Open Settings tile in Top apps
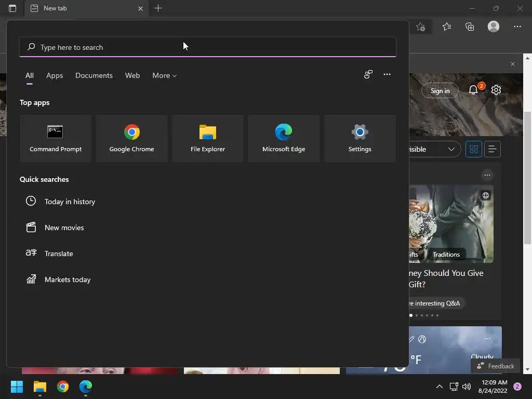532x399 pixels. pyautogui.click(x=360, y=139)
